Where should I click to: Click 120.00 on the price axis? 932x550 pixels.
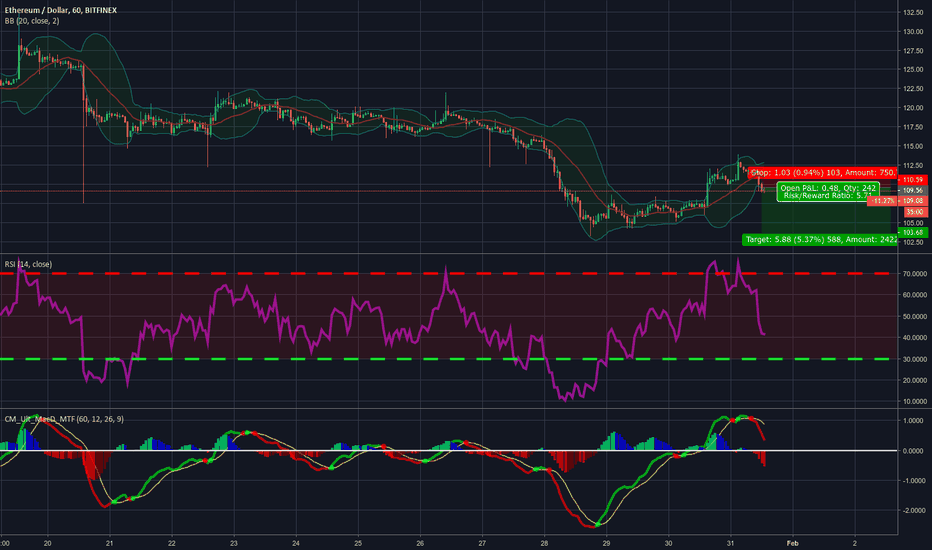[x=913, y=108]
